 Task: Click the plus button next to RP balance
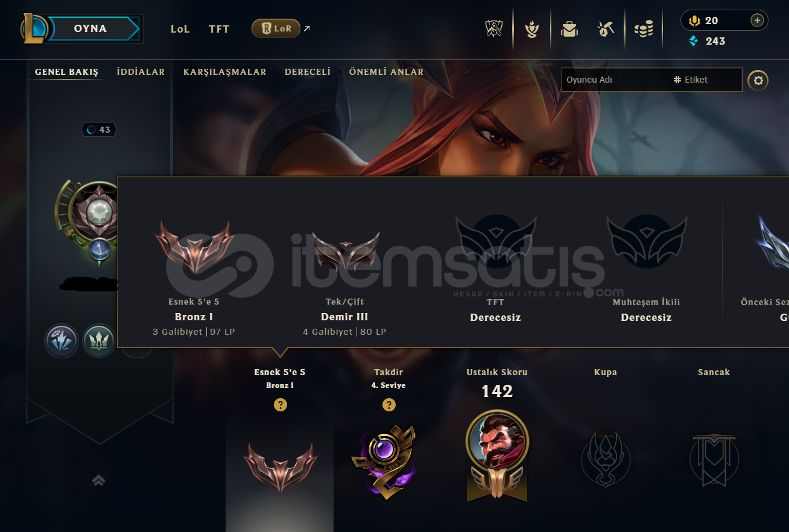[757, 21]
